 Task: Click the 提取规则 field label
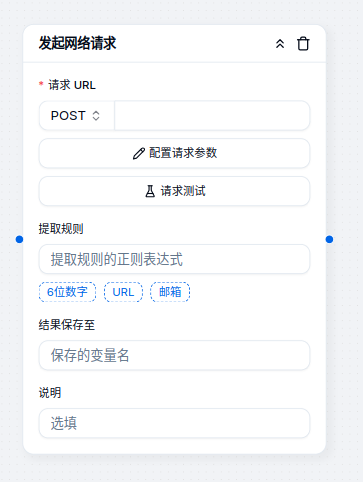pyautogui.click(x=61, y=229)
